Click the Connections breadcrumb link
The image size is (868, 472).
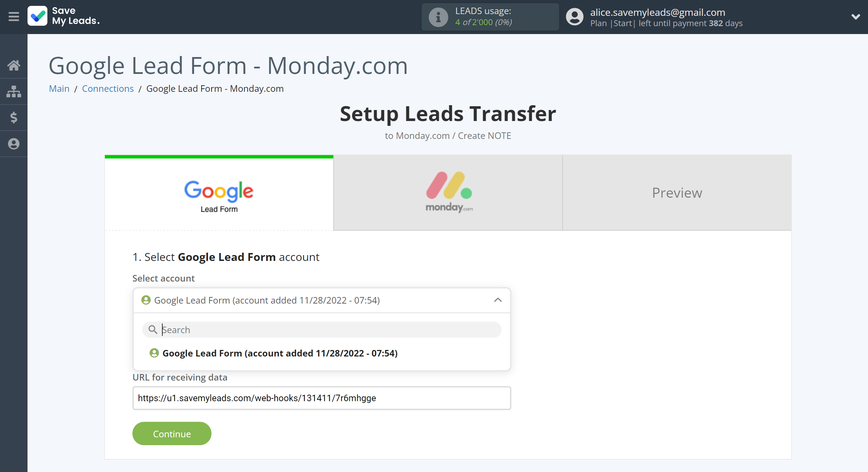point(107,88)
